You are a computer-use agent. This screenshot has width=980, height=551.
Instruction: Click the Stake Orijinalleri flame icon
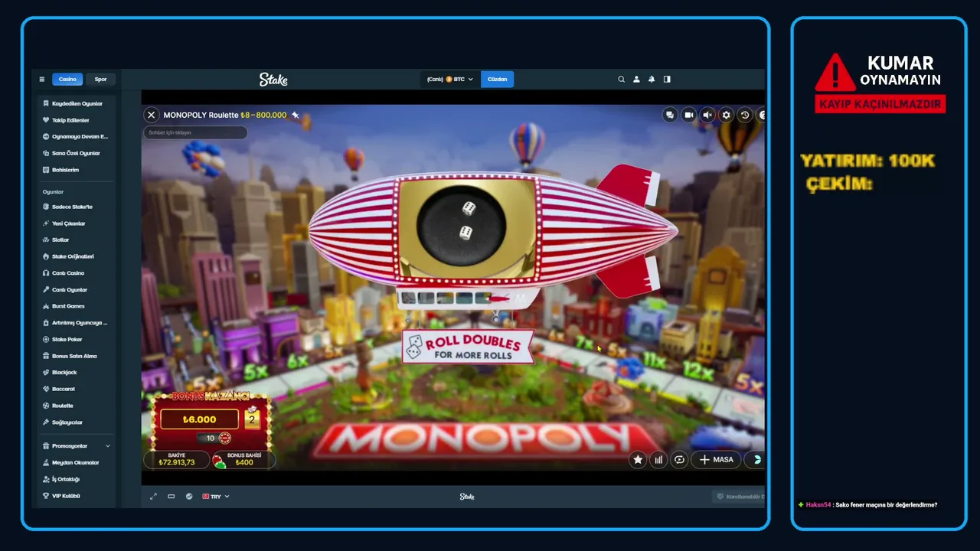(46, 256)
